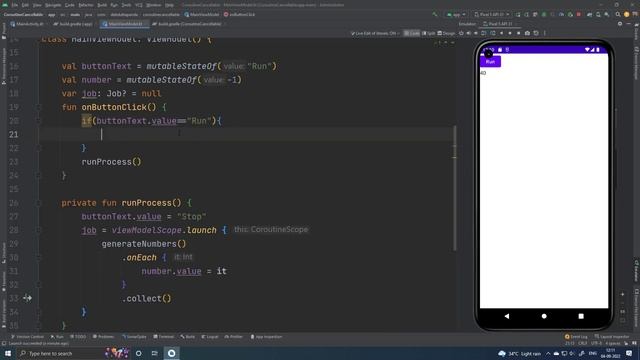Click the emulator rotate right icon

(493, 33)
